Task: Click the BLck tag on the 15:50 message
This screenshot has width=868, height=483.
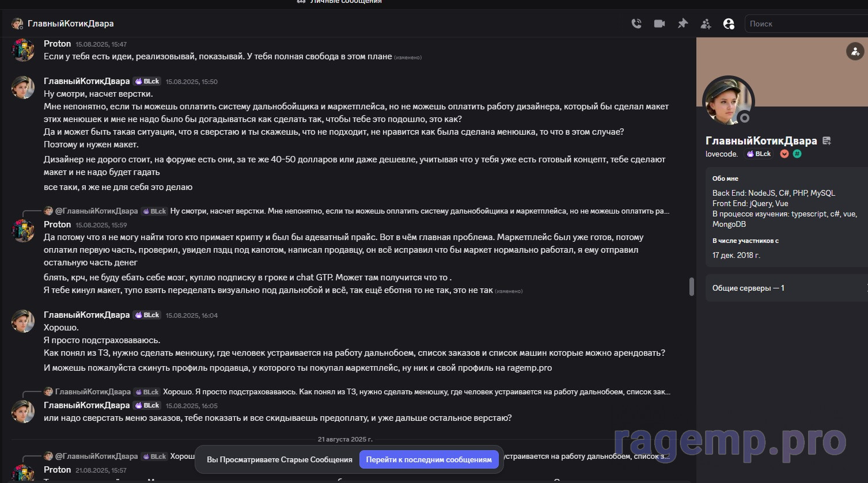Action: (147, 81)
